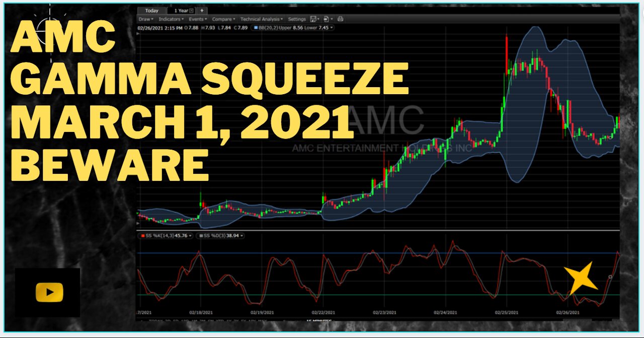
Task: Open the Draw dropdown menu
Action: pyautogui.click(x=146, y=19)
